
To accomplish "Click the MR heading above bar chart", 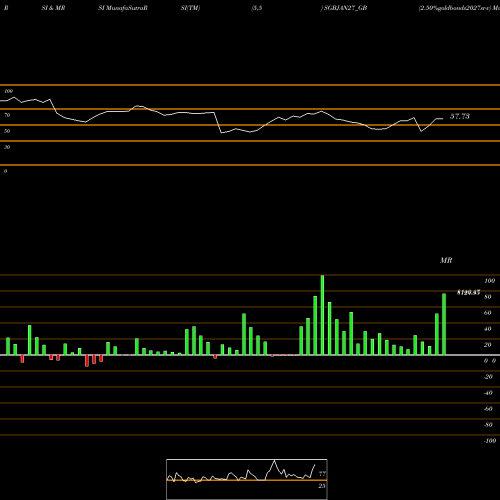I will 446,260.
